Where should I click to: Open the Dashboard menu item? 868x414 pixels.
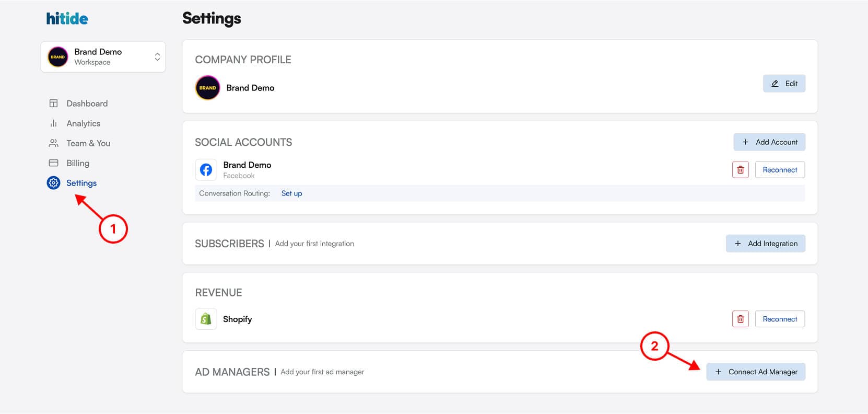point(87,103)
